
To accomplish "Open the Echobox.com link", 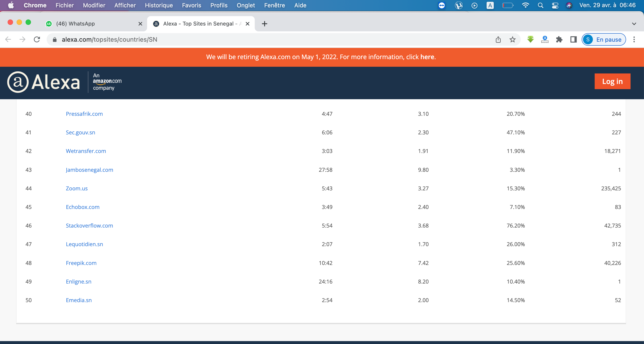I will (83, 207).
